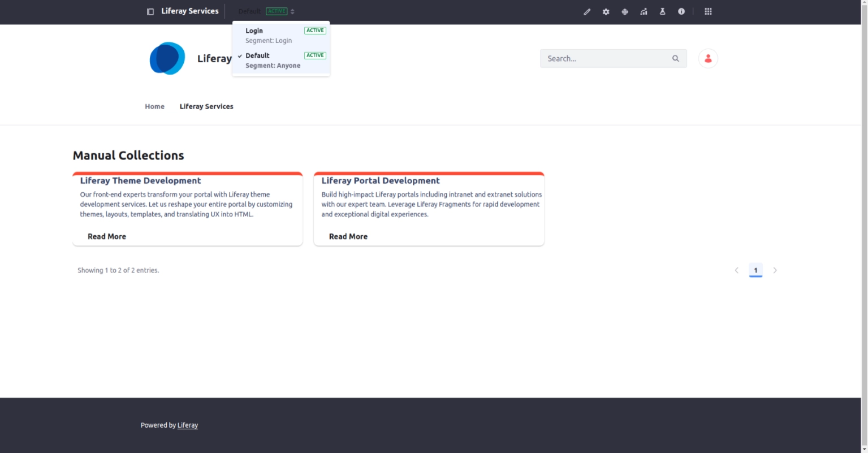Open the A/B test flask icon
Screen dimensions: 868x453
pos(662,11)
